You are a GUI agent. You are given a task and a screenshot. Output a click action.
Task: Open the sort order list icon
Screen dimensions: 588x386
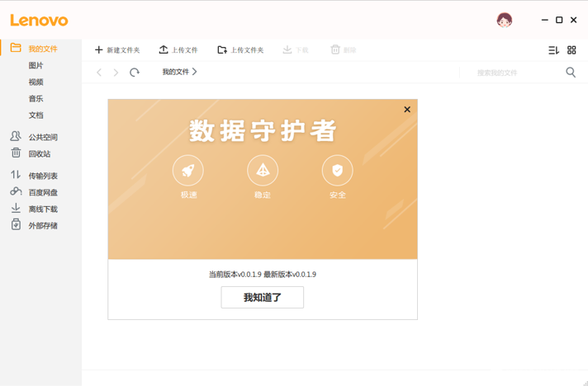click(553, 50)
